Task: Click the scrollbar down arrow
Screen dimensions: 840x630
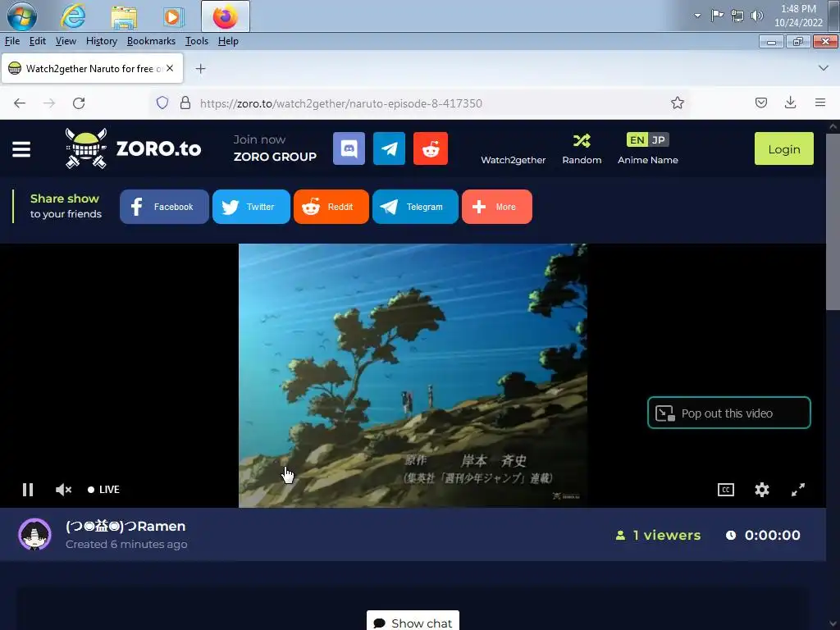Action: pyautogui.click(x=833, y=624)
